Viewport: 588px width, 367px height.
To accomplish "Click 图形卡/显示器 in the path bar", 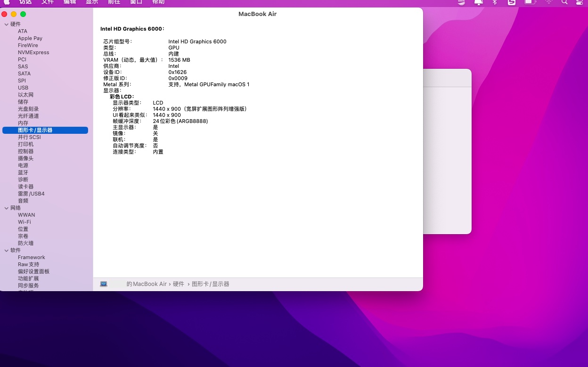I will 211,284.
